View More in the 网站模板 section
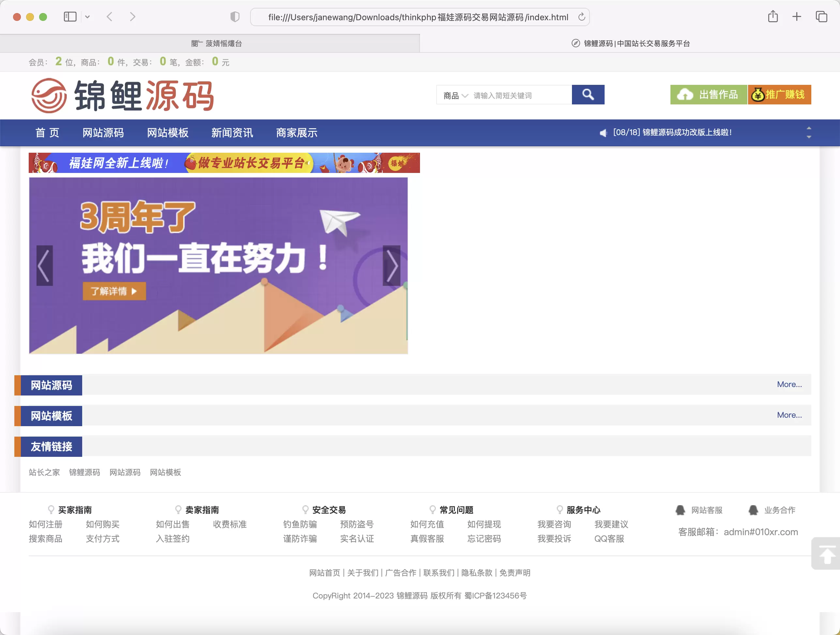This screenshot has width=840, height=635. pos(789,415)
